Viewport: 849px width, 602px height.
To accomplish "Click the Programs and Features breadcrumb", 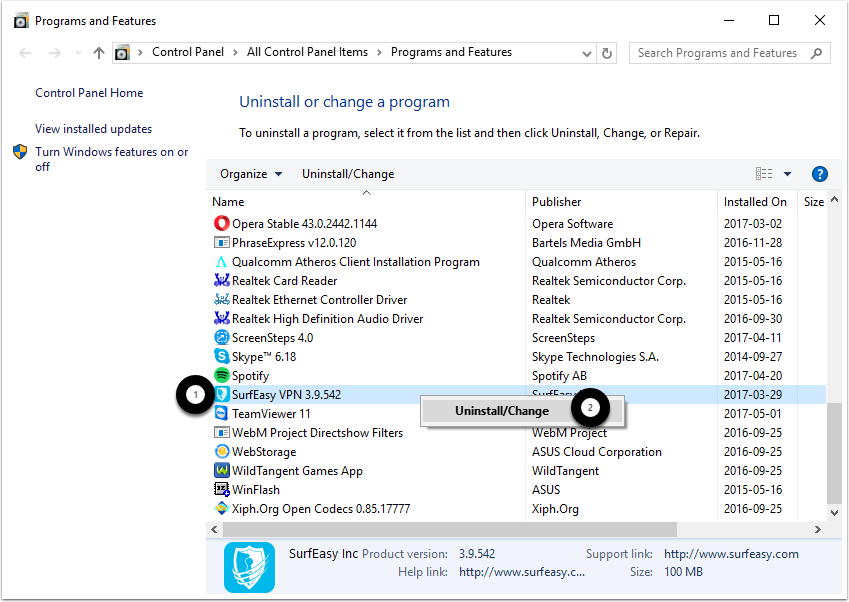I will tap(451, 52).
